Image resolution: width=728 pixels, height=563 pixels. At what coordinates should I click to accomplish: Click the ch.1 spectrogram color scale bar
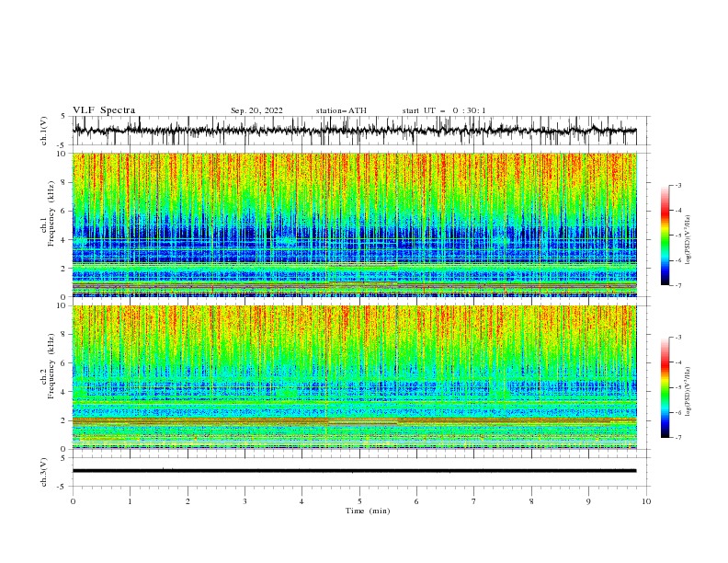(x=665, y=236)
